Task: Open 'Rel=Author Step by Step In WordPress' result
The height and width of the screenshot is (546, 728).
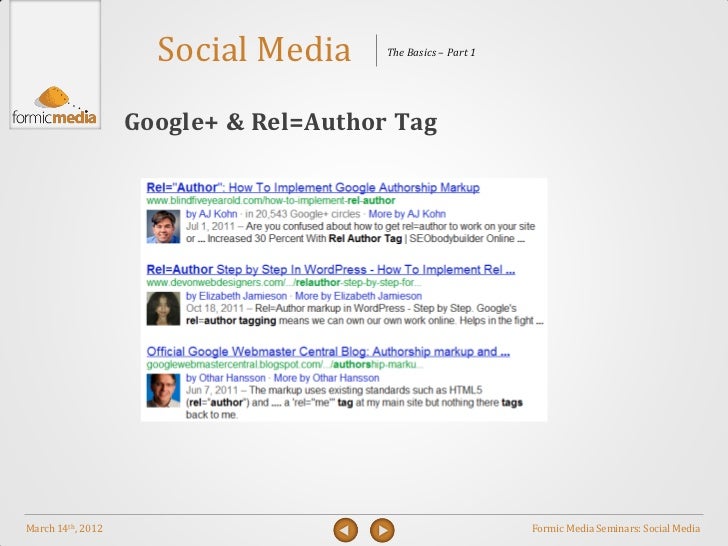Action: pyautogui.click(x=331, y=270)
